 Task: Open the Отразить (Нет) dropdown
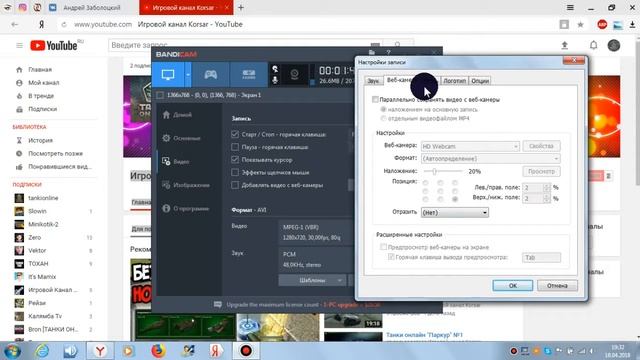pos(455,212)
